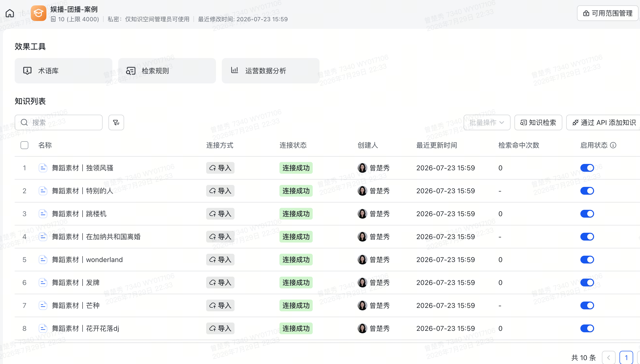Toggle off 跳楼机 enable switch
Image resolution: width=640 pixels, height=364 pixels.
point(587,214)
